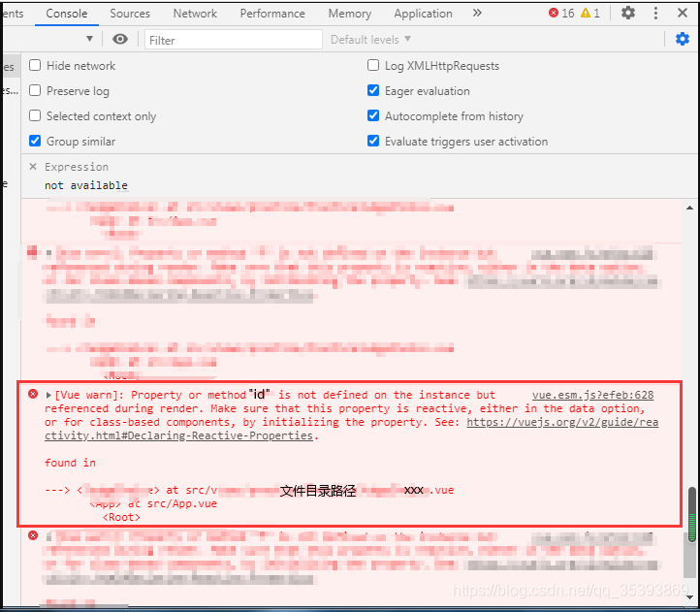
Task: Create live expression with eye icon
Action: (120, 40)
